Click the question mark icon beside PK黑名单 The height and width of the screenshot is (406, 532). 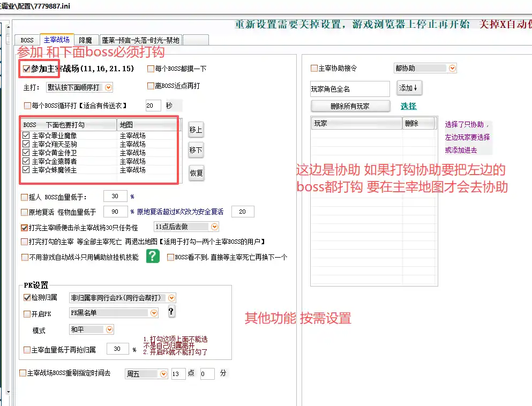point(171,311)
